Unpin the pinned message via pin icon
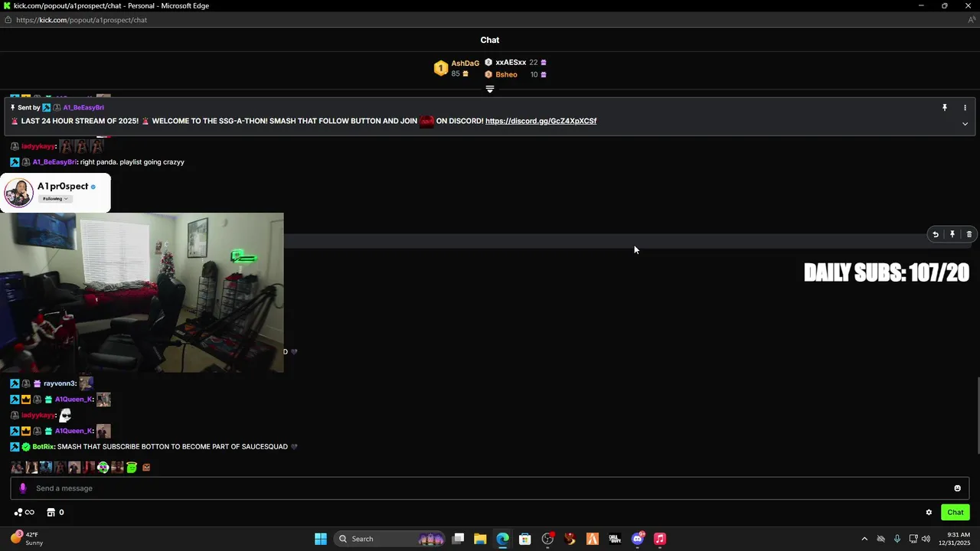The image size is (980, 551). 945,108
